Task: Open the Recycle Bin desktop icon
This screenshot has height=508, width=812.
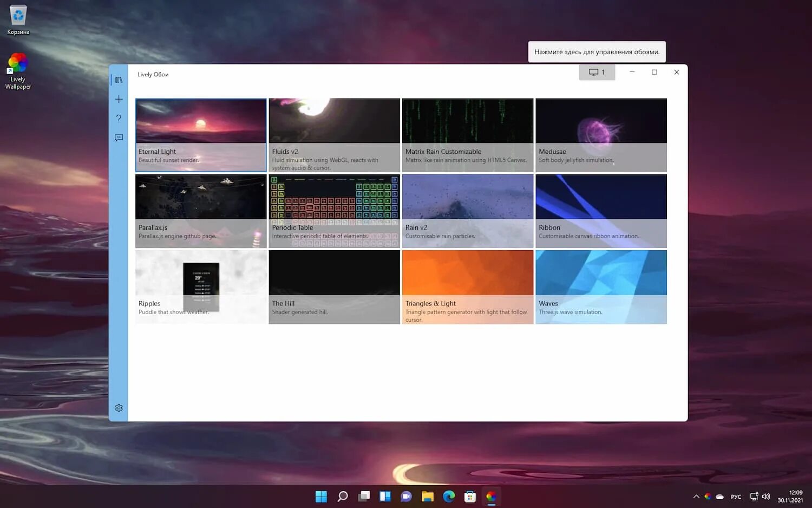Action: tap(18, 20)
